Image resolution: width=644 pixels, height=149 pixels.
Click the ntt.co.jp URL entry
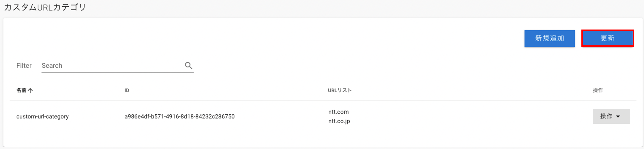pos(339,121)
